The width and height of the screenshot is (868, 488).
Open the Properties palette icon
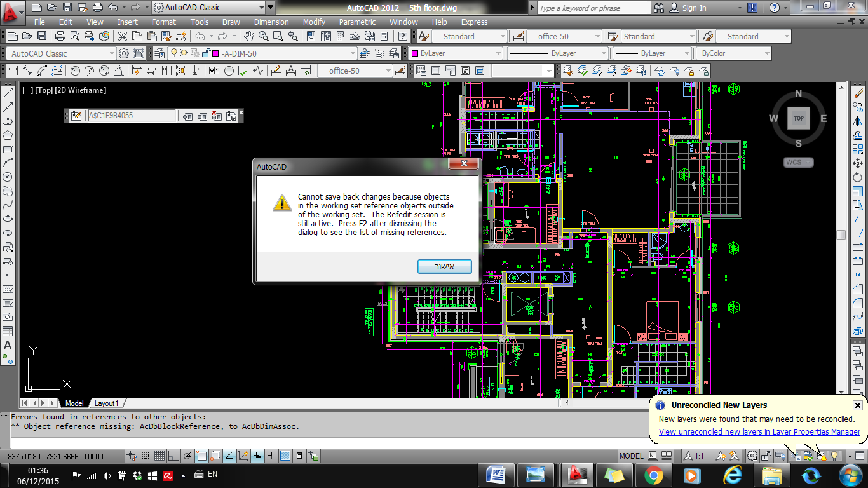309,36
